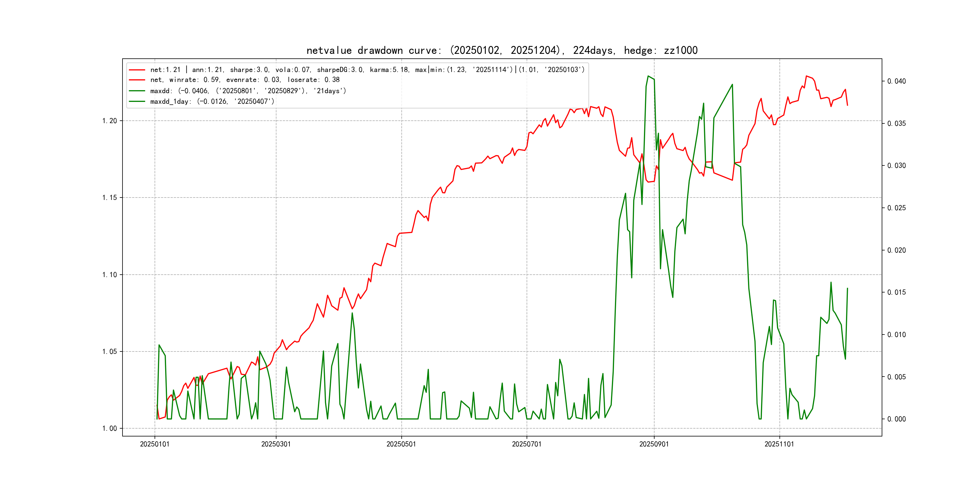980x490 pixels.
Task: Click the 0.020 right axis label
Action: (x=896, y=250)
